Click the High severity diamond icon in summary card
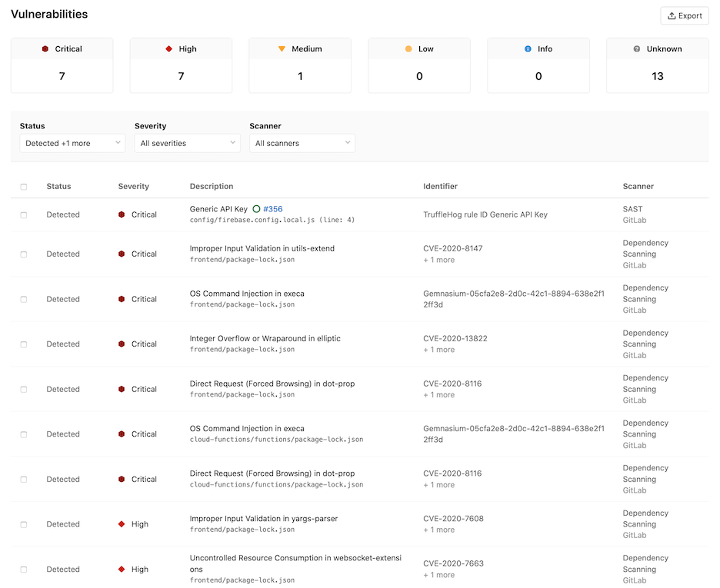 pos(168,49)
